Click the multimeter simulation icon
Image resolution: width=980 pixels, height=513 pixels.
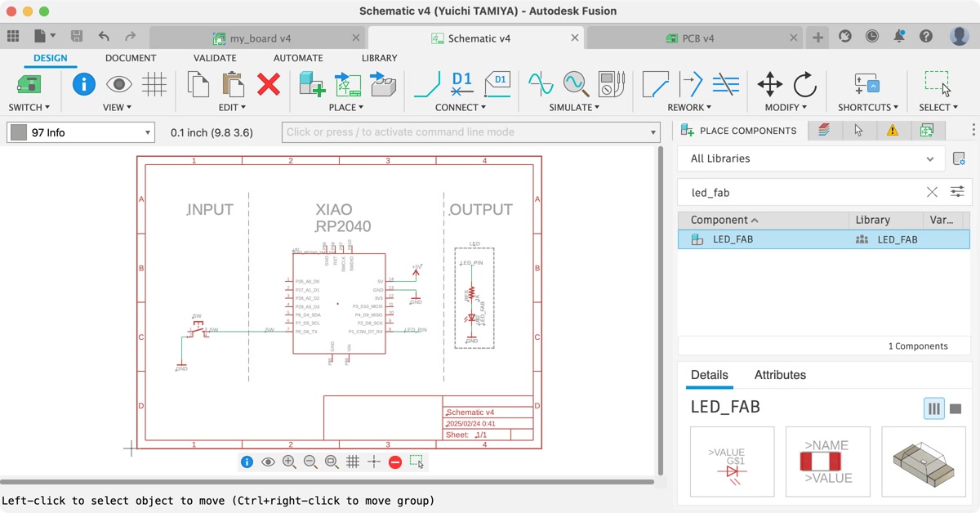612,84
